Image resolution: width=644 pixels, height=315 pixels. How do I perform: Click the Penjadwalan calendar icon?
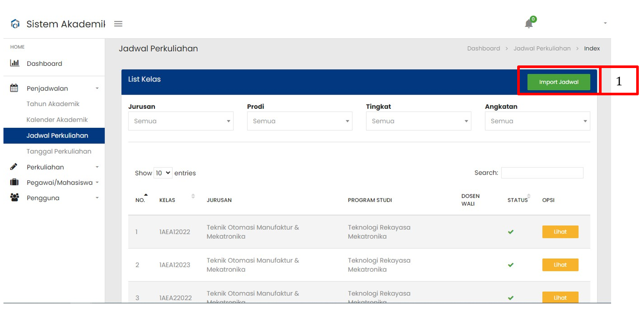click(14, 88)
